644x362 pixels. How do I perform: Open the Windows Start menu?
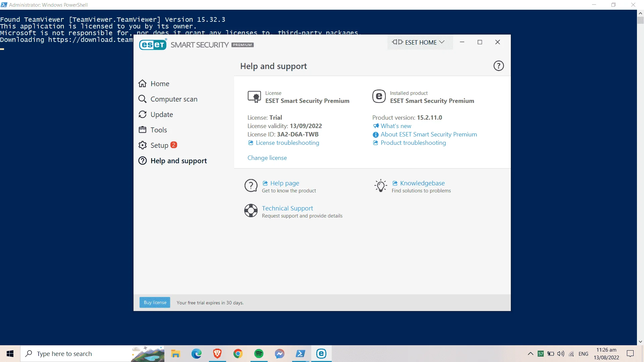[10, 354]
